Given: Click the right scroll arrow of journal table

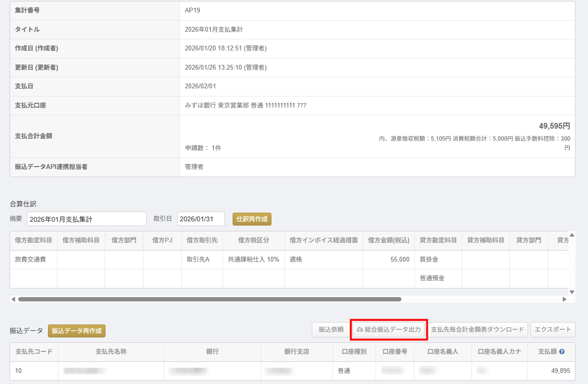Looking at the screenshot, I should click(564, 299).
